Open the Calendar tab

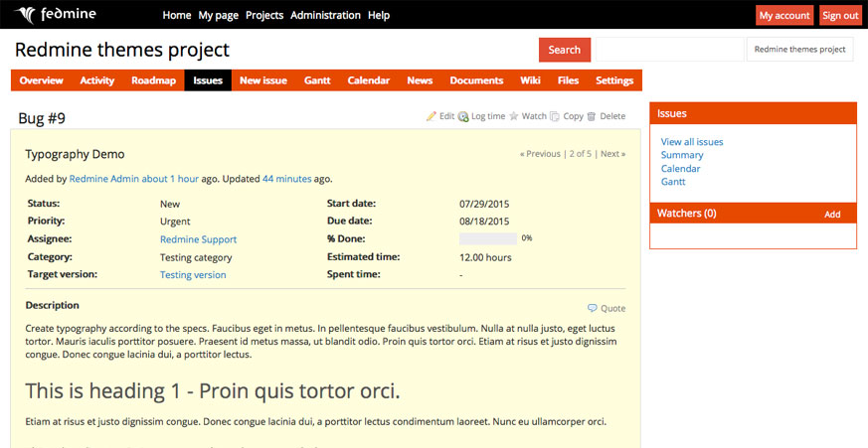pyautogui.click(x=369, y=80)
